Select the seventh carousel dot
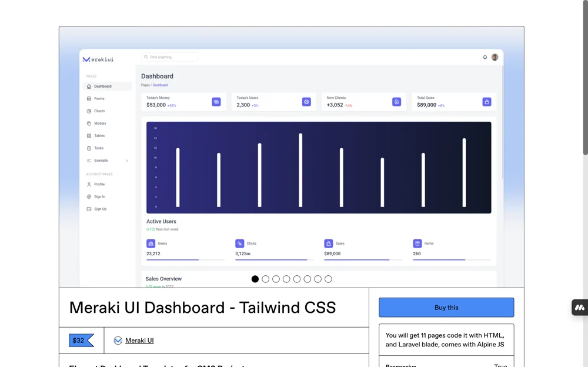588x367 pixels. (318, 279)
